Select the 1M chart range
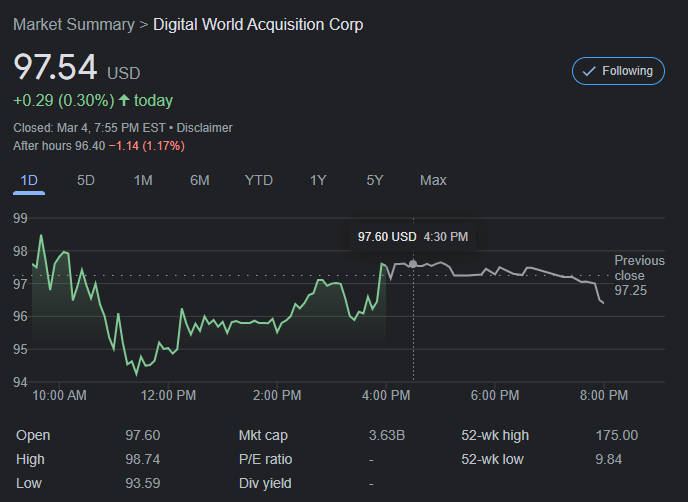This screenshot has width=688, height=502. tap(143, 180)
